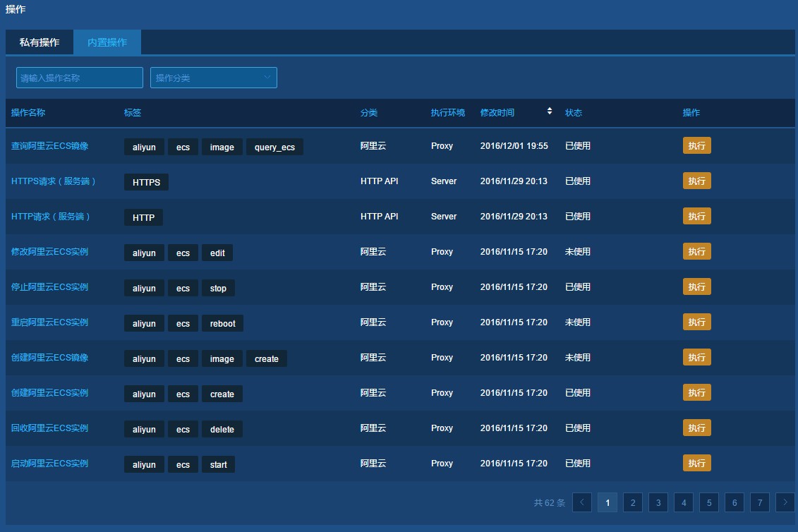
Task: Click the HTTP tag in HTTP请求 row
Action: pos(143,217)
